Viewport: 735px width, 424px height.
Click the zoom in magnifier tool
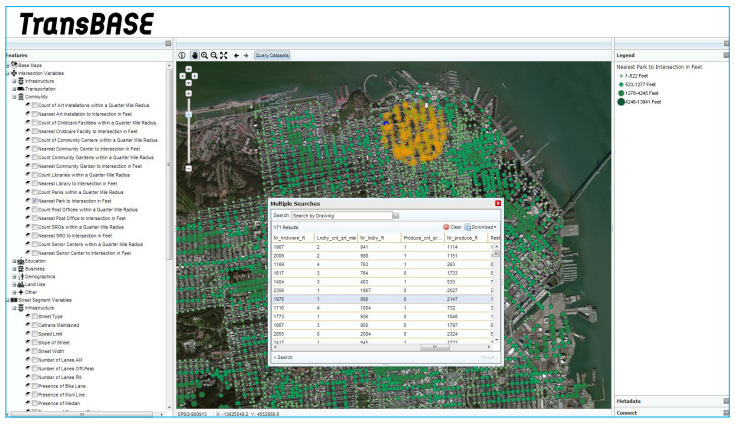[x=203, y=55]
